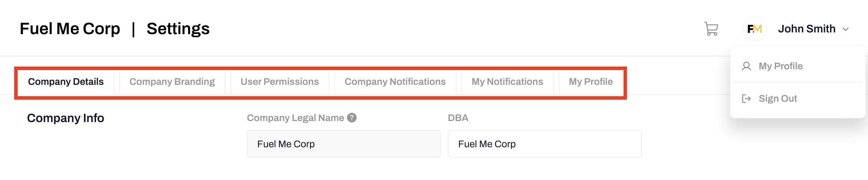Screen dimensions: 868x180
Task: Click the person icon in user menu
Action: point(746,66)
